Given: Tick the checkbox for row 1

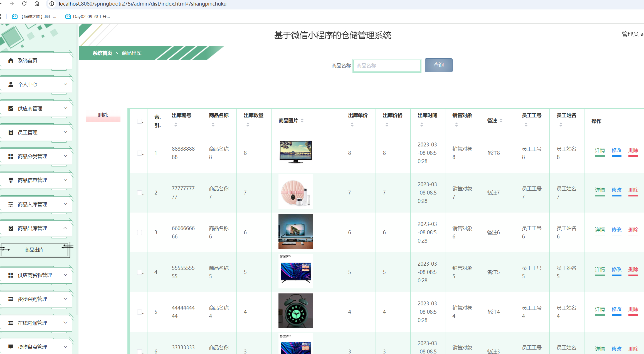Looking at the screenshot, I should [139, 153].
